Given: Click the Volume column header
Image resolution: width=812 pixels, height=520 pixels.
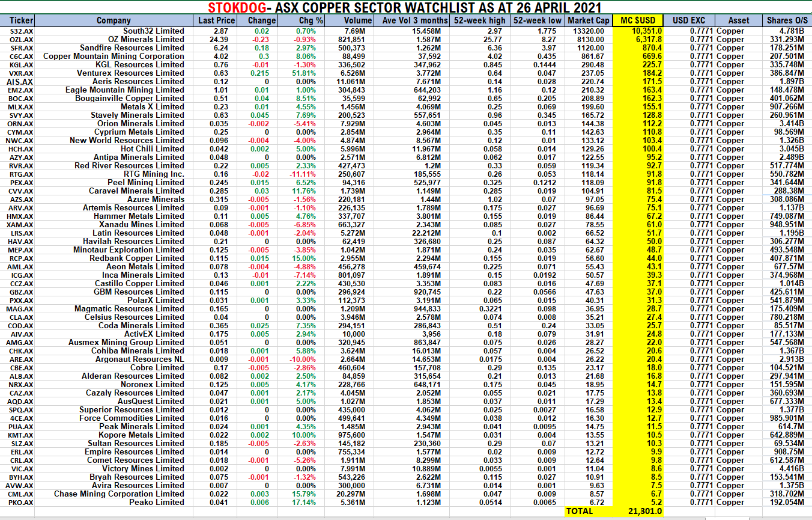Looking at the screenshot, I should pyautogui.click(x=358, y=20).
